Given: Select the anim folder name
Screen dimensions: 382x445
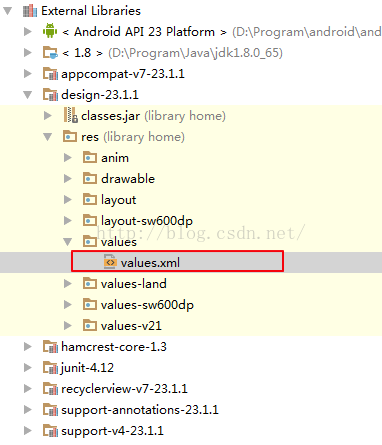Looking at the screenshot, I should (x=115, y=158).
